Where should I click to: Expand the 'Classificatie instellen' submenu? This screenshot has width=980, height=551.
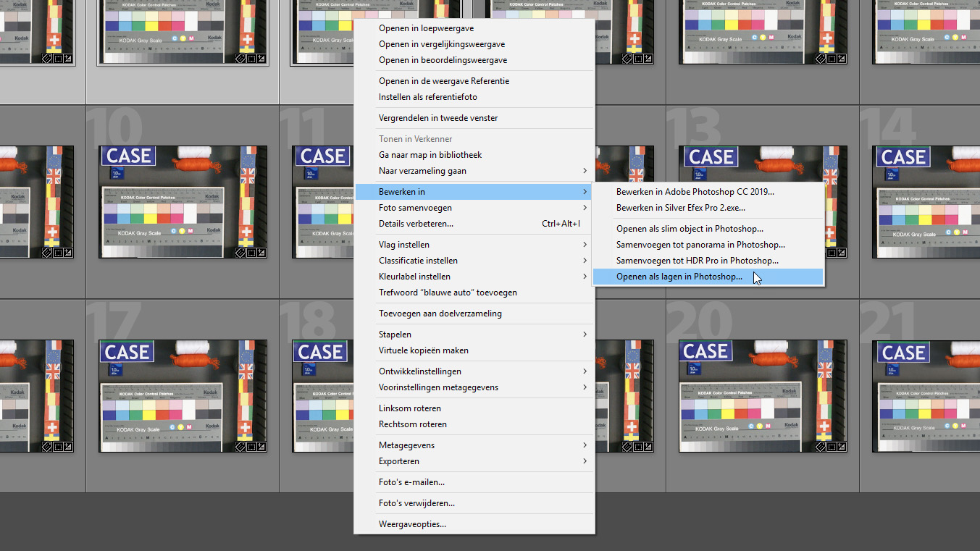474,261
